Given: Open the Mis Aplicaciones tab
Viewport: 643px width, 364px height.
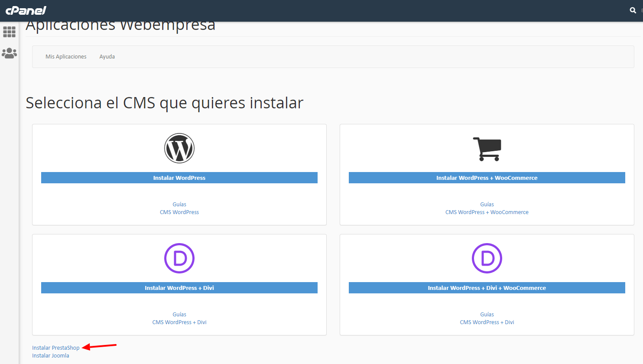Looking at the screenshot, I should (x=66, y=57).
